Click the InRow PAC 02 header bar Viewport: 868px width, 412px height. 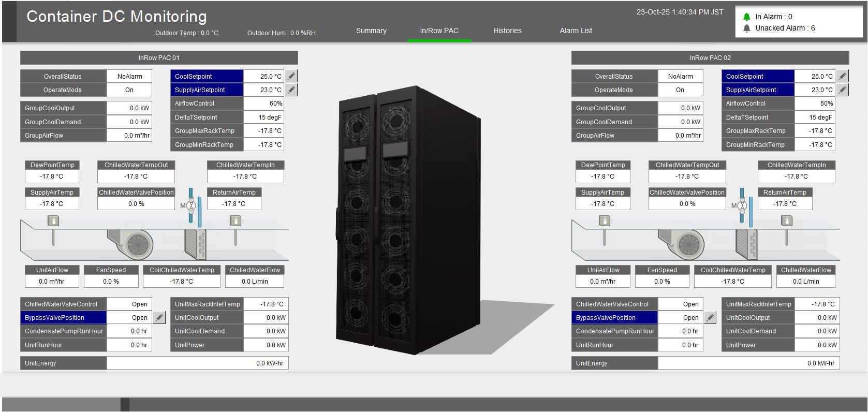710,58
